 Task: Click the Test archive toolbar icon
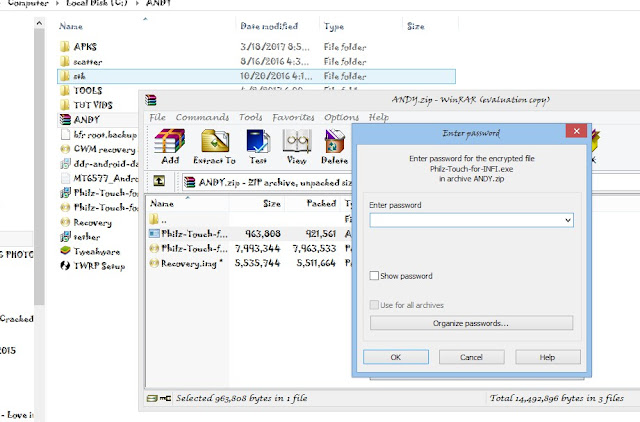click(x=258, y=146)
